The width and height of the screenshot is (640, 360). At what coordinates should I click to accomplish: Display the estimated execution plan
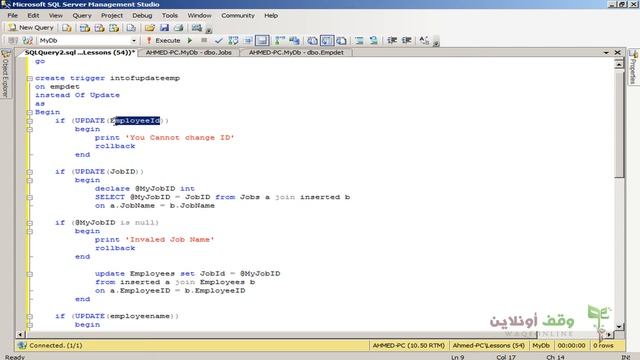pos(233,40)
